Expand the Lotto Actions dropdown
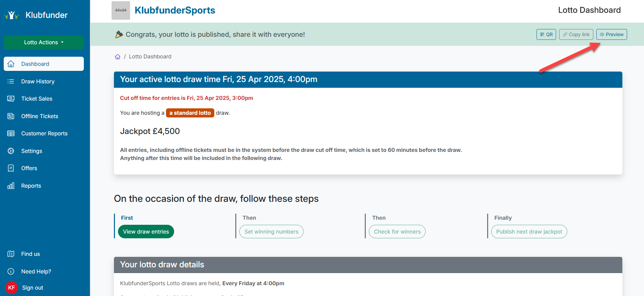The image size is (644, 296). click(x=44, y=42)
